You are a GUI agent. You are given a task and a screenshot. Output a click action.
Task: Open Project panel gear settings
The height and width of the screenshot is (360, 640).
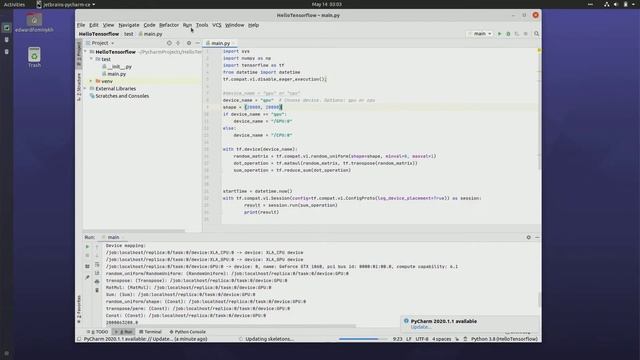[x=189, y=43]
